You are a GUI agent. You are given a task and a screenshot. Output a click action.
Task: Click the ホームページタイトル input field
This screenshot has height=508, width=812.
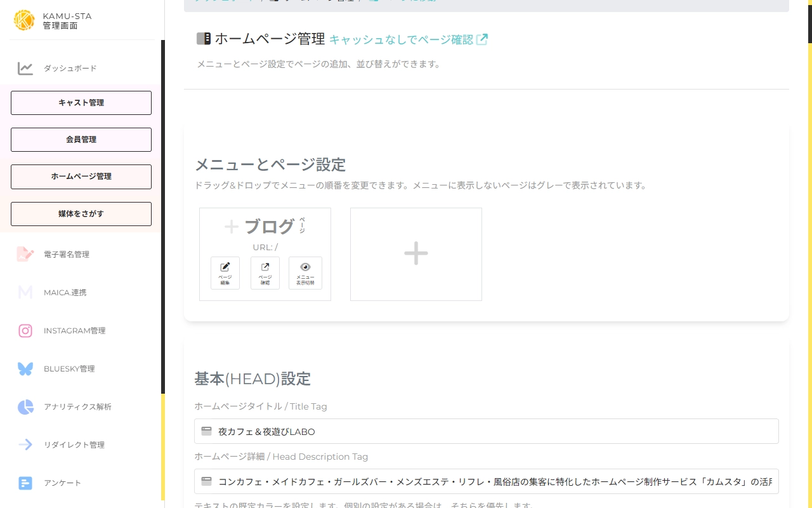tap(487, 431)
